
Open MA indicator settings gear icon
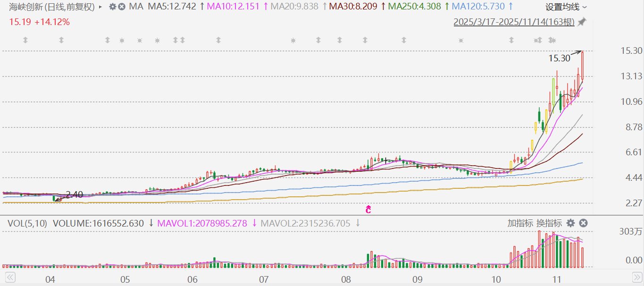pyautogui.click(x=112, y=7)
